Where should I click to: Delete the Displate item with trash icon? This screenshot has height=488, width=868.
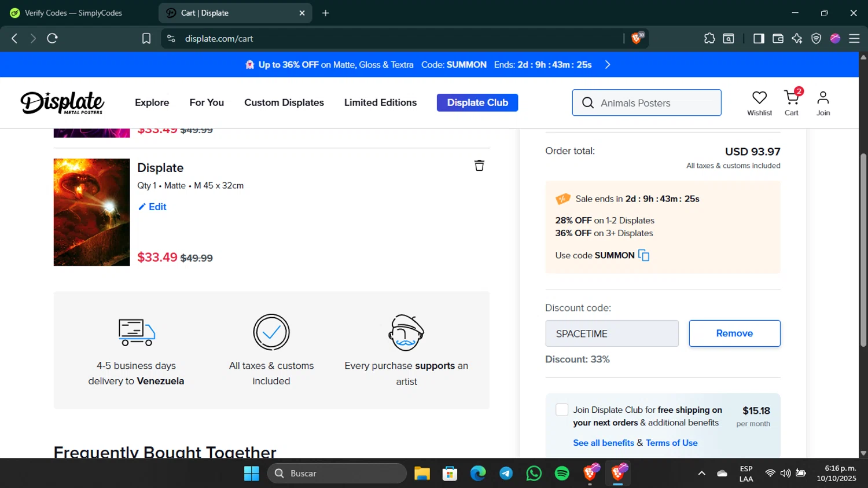[479, 166]
